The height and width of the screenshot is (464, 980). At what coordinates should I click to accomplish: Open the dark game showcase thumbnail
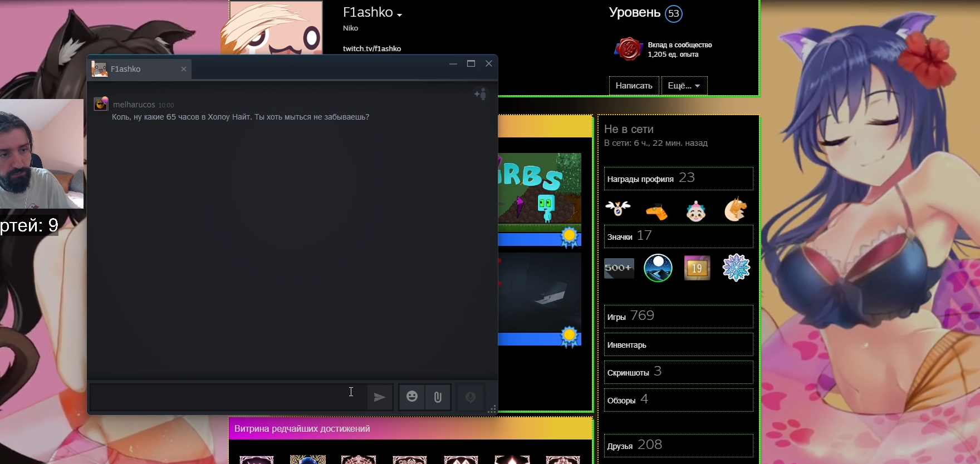(x=540, y=292)
